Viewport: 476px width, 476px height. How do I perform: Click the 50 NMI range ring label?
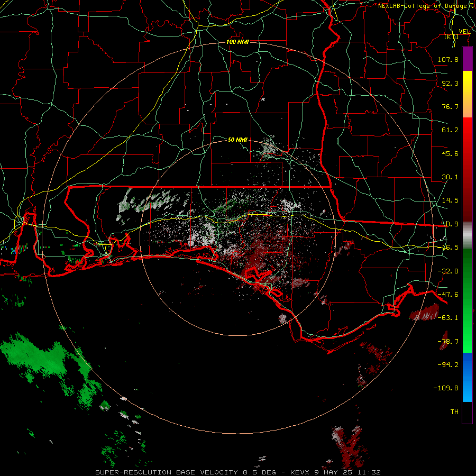click(x=237, y=140)
